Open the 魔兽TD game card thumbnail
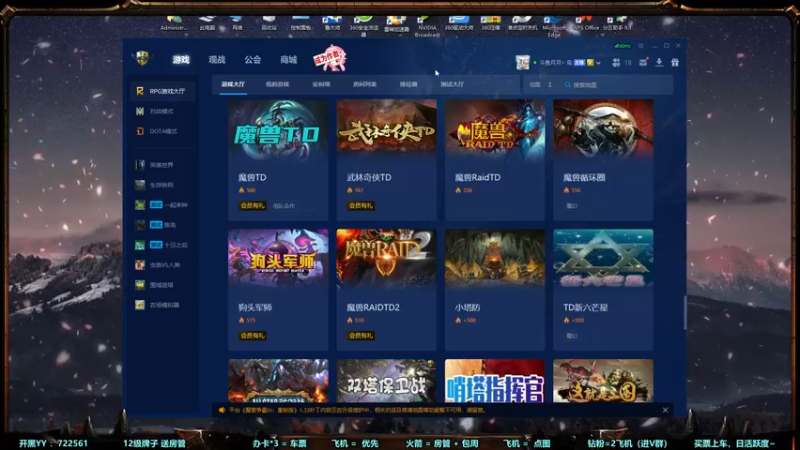800x450 pixels. point(278,131)
